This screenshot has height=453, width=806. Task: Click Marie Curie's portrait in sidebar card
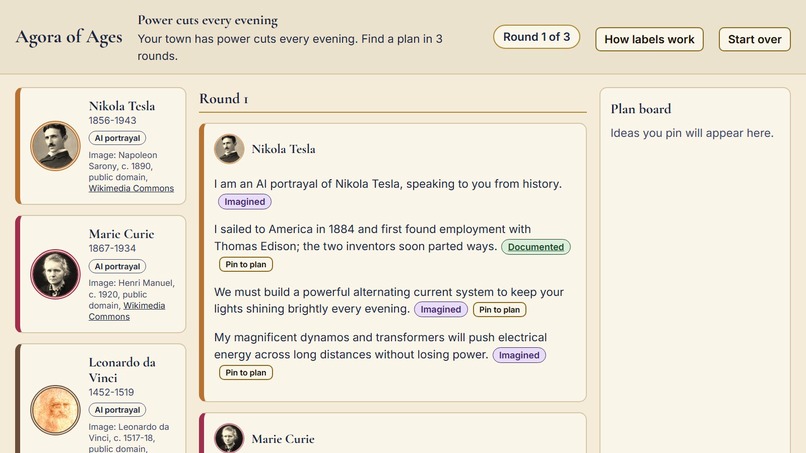pyautogui.click(x=55, y=274)
